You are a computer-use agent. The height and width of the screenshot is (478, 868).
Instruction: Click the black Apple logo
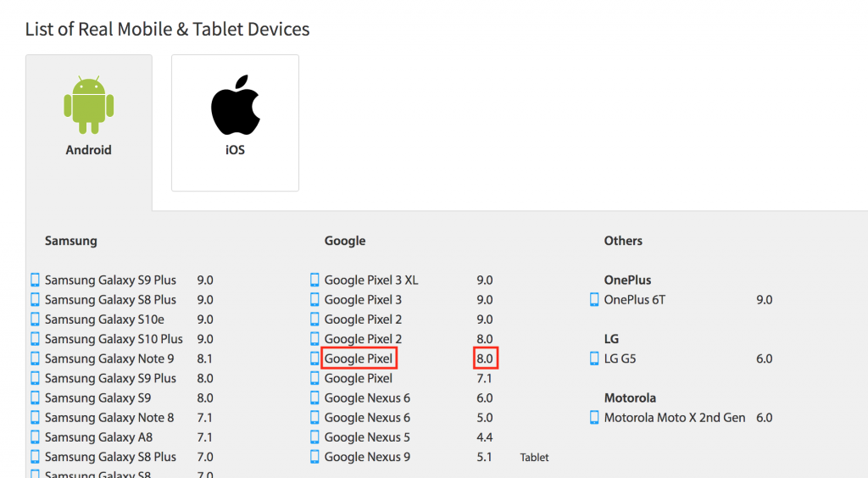236,105
